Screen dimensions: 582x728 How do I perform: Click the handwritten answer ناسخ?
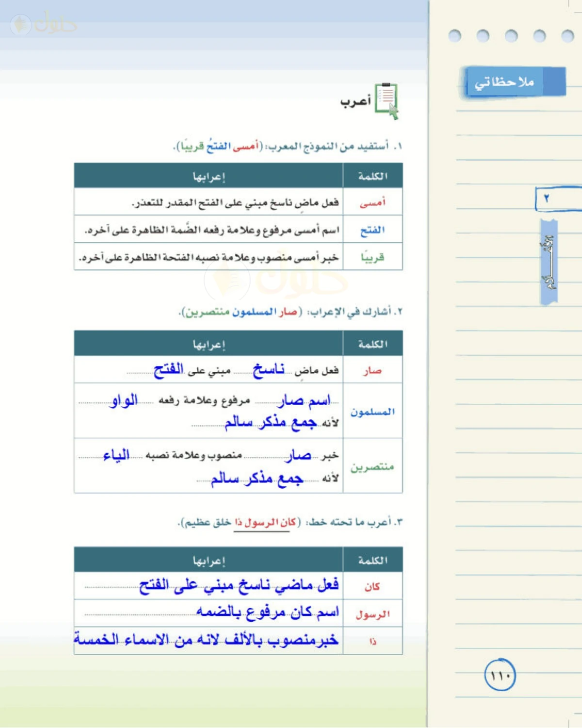tap(268, 370)
